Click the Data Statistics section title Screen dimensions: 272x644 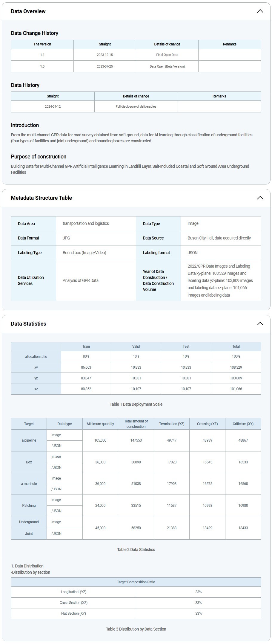pyautogui.click(x=29, y=324)
